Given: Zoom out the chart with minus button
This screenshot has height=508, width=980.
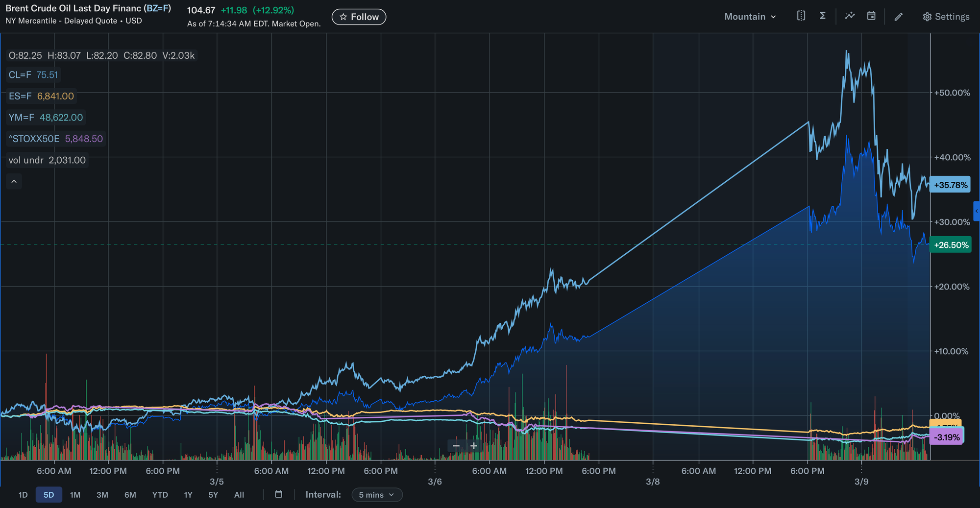Looking at the screenshot, I should coord(456,446).
